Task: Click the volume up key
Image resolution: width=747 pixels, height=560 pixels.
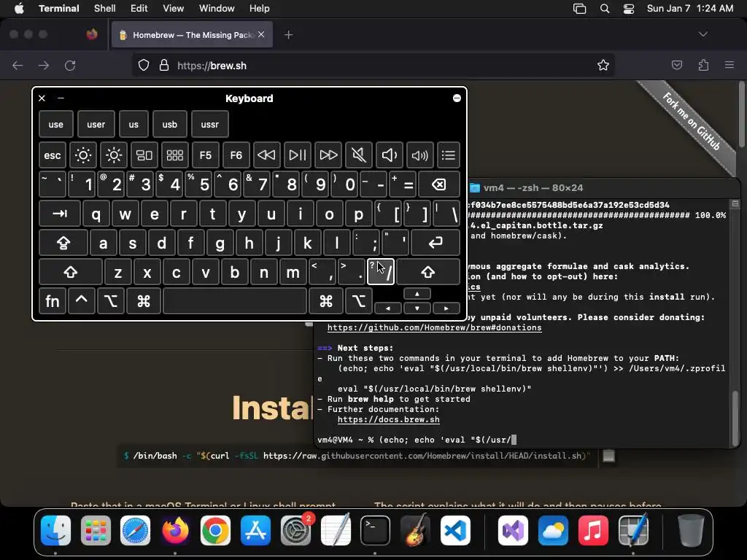Action: [419, 155]
